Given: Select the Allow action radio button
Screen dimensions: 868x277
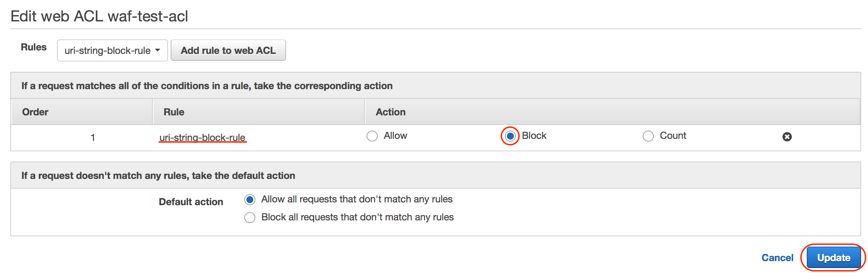Looking at the screenshot, I should (372, 136).
